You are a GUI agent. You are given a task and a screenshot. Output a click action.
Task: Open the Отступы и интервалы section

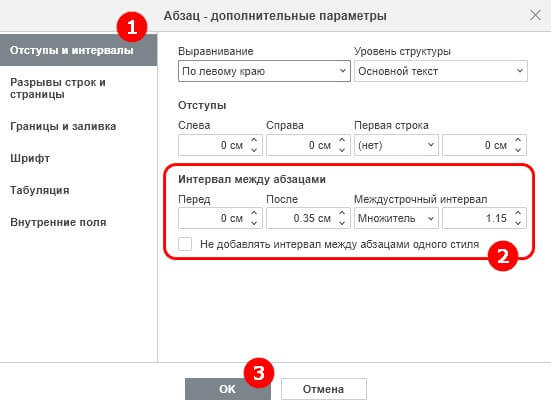coord(78,50)
